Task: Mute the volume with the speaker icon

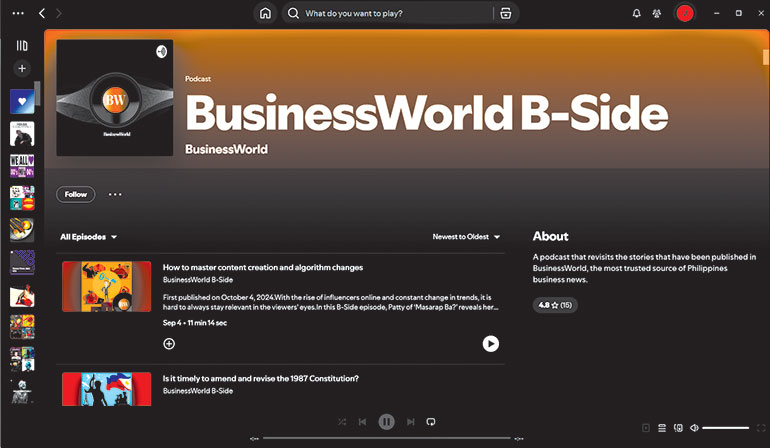Action: pyautogui.click(x=694, y=428)
